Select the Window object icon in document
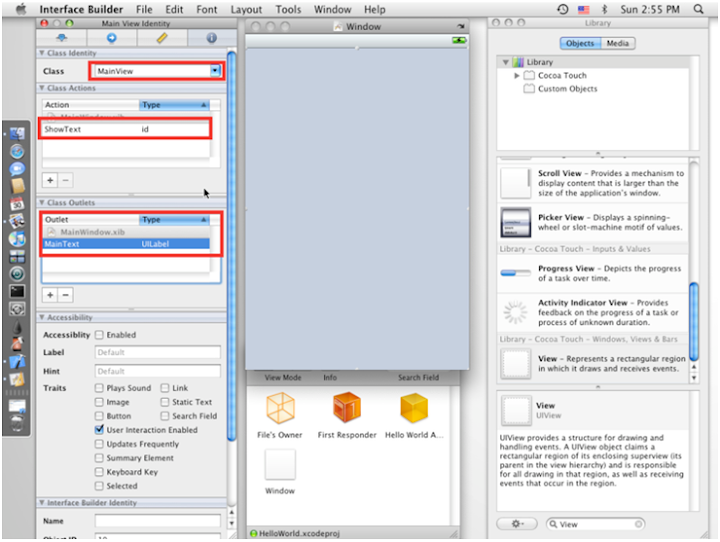This screenshot has width=720, height=542. click(280, 465)
